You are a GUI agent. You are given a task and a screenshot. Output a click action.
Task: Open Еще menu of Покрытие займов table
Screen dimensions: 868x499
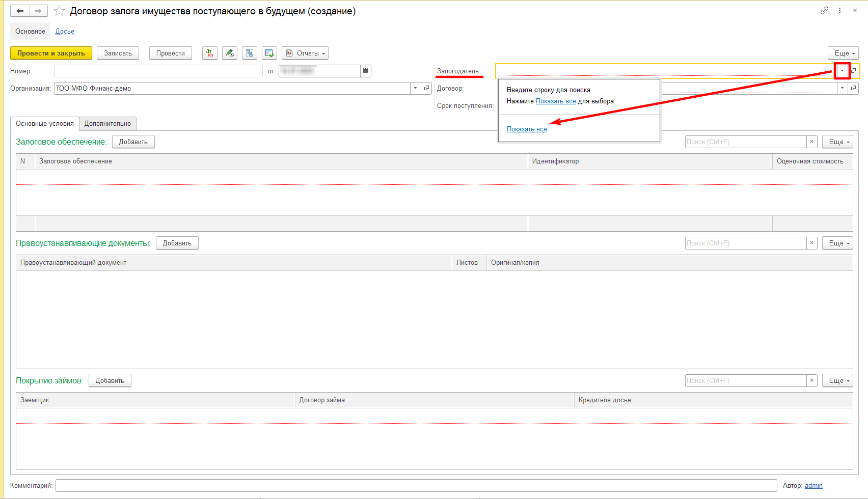pos(837,380)
